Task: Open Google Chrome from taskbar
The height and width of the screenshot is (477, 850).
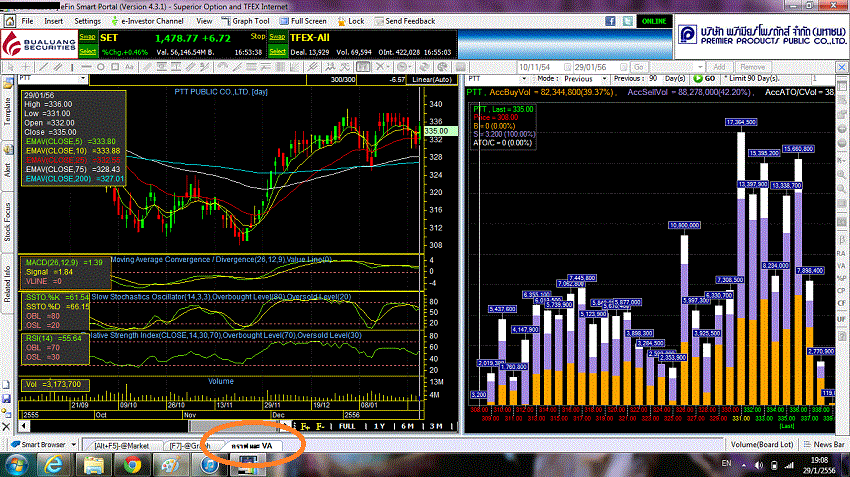Action: [x=132, y=465]
